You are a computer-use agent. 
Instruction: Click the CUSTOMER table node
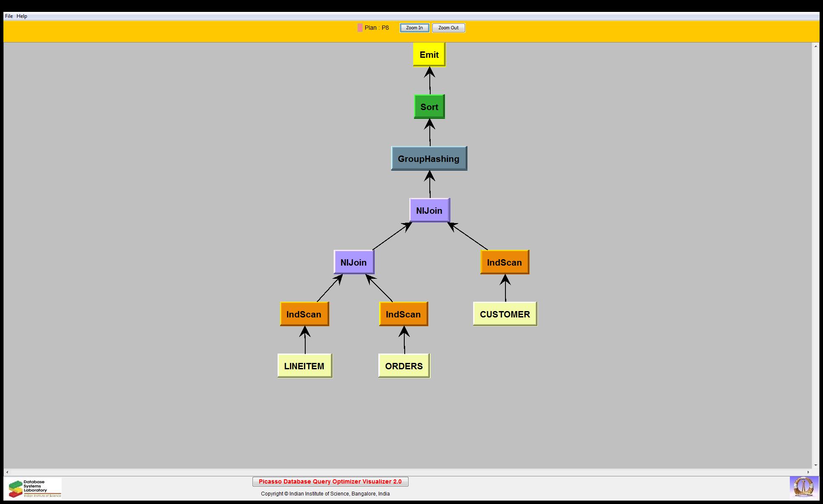[x=505, y=314]
